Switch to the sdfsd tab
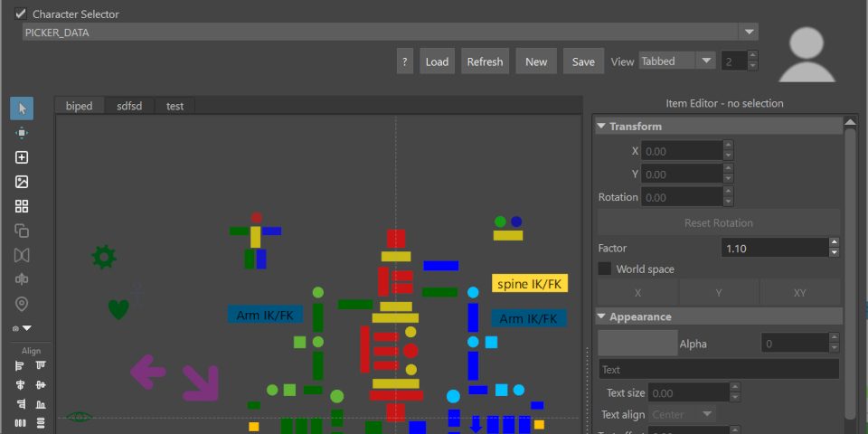868x434 pixels. [129, 106]
